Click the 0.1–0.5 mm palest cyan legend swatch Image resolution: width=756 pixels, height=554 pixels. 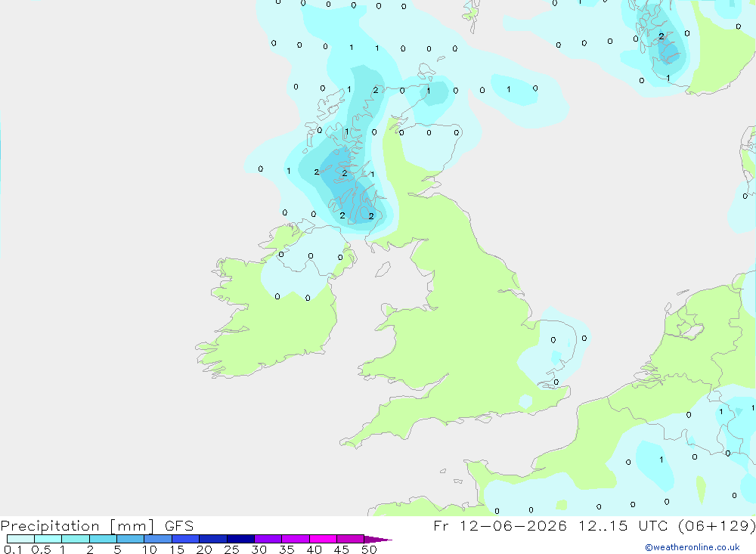pyautogui.click(x=20, y=539)
